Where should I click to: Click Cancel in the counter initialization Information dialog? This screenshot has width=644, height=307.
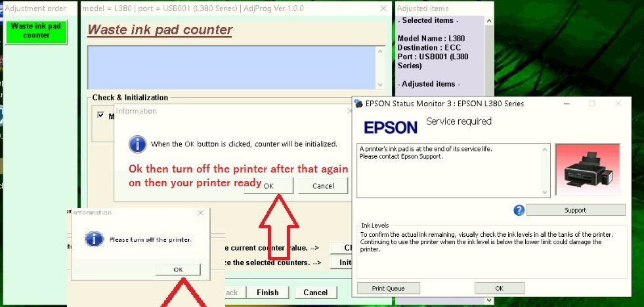coord(323,186)
